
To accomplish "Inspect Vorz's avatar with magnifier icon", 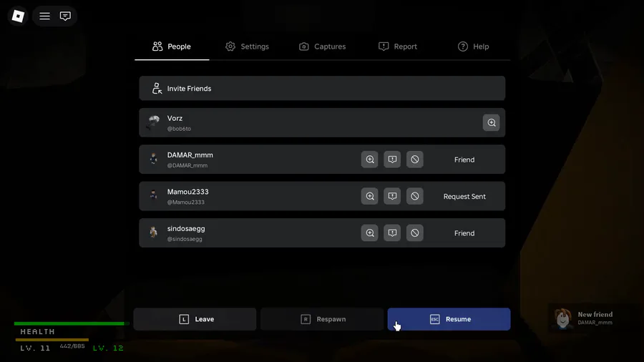I will tap(491, 123).
